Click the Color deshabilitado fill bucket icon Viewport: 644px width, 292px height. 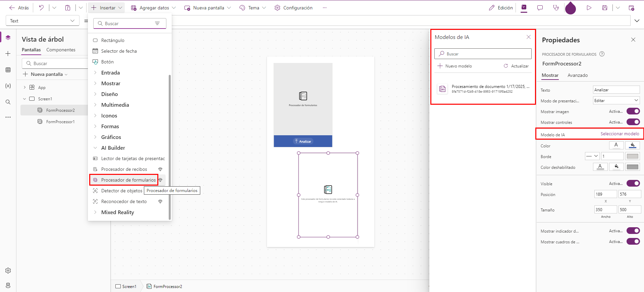[616, 167]
